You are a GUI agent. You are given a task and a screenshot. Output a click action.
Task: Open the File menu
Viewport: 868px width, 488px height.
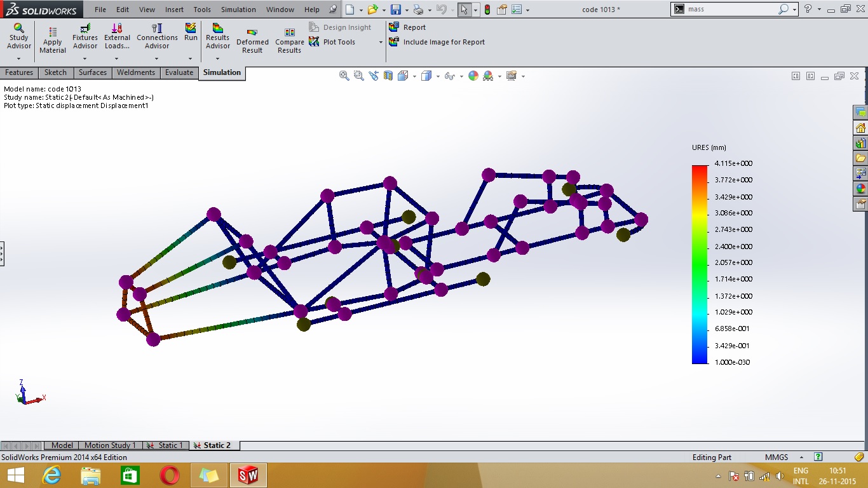pos(100,10)
